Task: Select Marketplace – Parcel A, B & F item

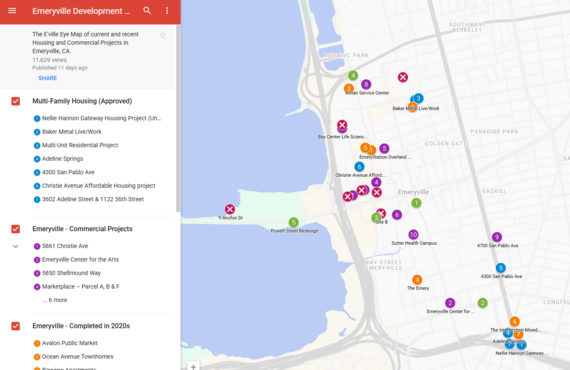Action: pos(77,286)
